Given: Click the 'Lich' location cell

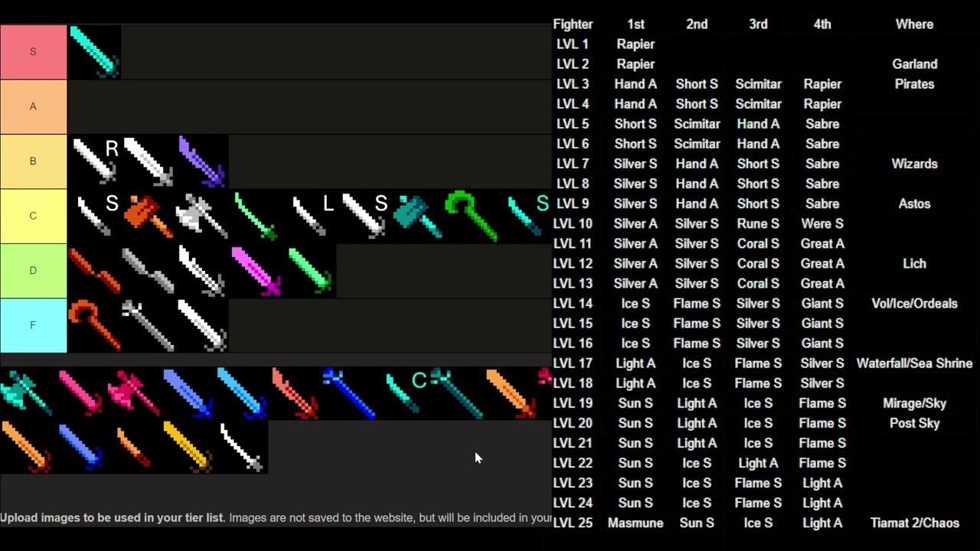Looking at the screenshot, I should (914, 263).
